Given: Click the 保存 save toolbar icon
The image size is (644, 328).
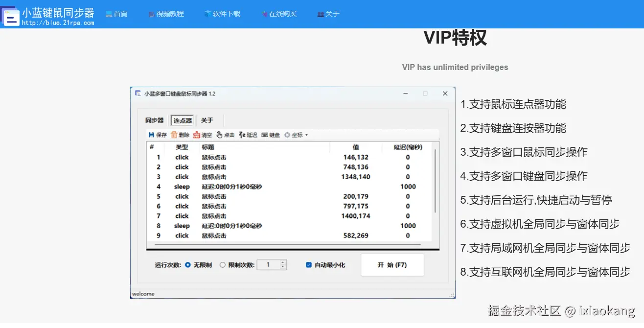Looking at the screenshot, I should click(158, 135).
